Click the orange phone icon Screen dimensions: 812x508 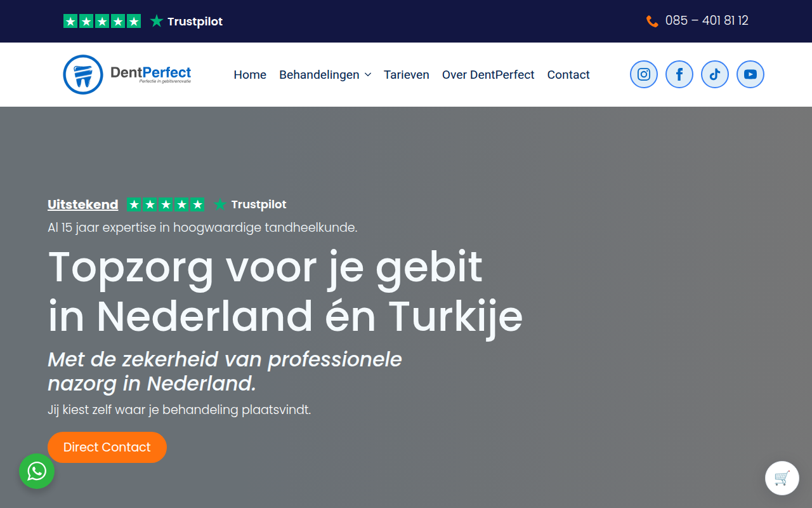tap(652, 21)
